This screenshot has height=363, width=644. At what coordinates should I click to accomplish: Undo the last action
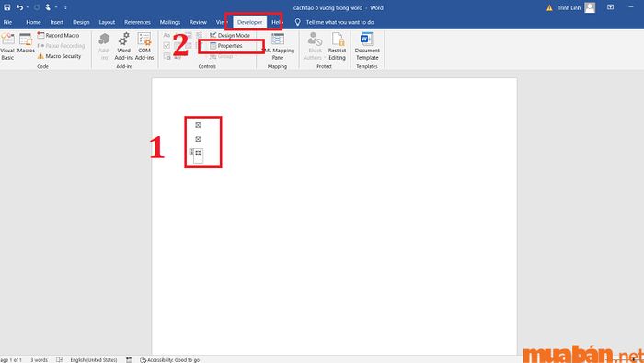(x=19, y=7)
